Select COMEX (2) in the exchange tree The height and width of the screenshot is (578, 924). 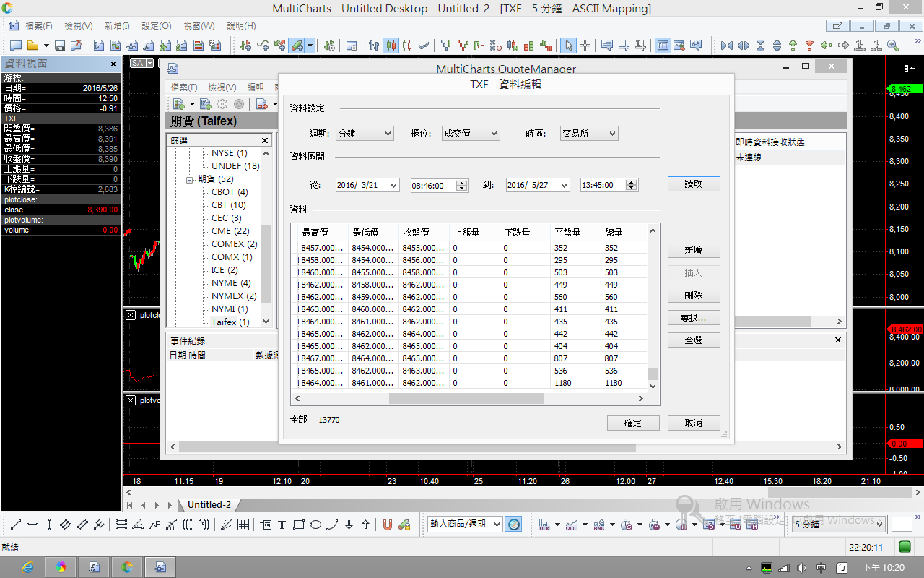235,244
